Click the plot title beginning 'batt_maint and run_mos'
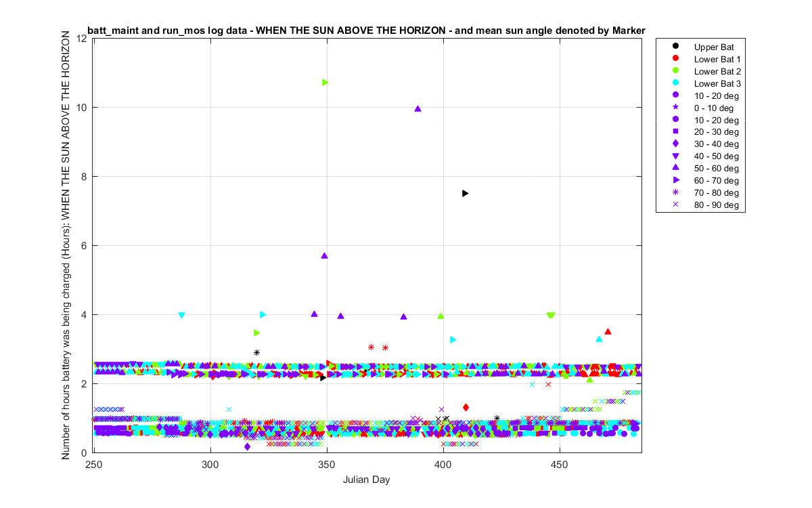812x508 pixels. 366,30
